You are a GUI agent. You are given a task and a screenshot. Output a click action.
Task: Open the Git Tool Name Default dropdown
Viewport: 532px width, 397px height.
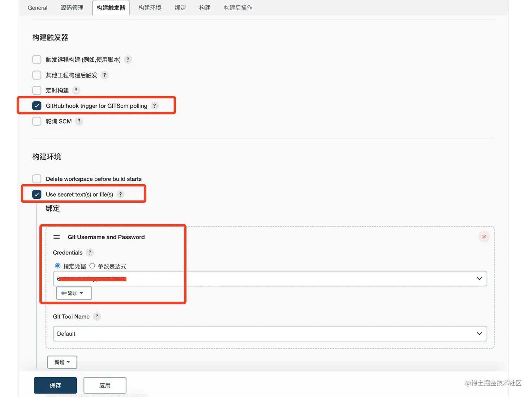tap(270, 334)
